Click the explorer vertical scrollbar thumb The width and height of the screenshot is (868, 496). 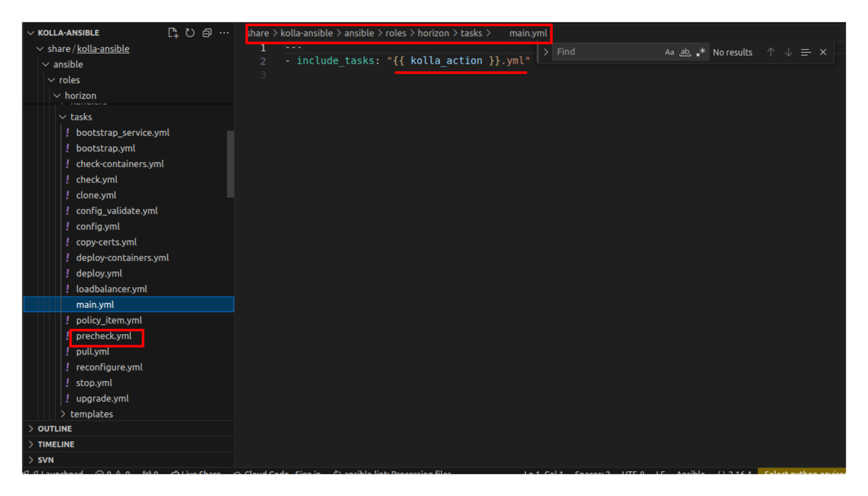[x=230, y=164]
